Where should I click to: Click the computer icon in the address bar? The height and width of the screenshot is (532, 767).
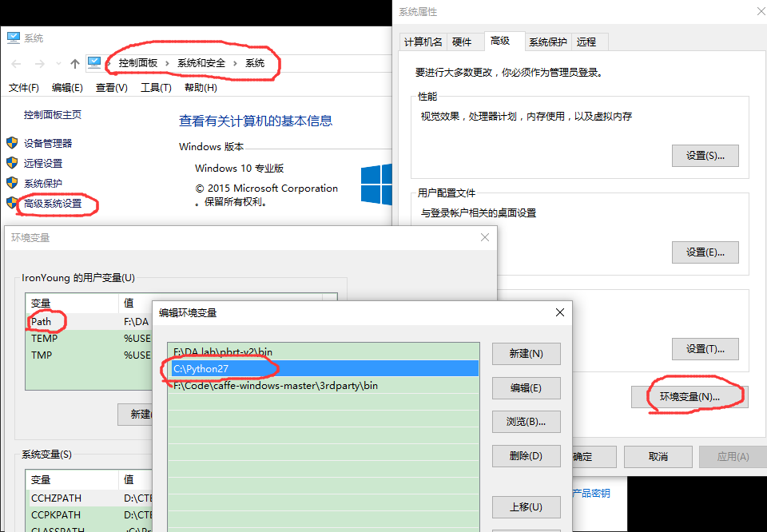click(x=95, y=62)
